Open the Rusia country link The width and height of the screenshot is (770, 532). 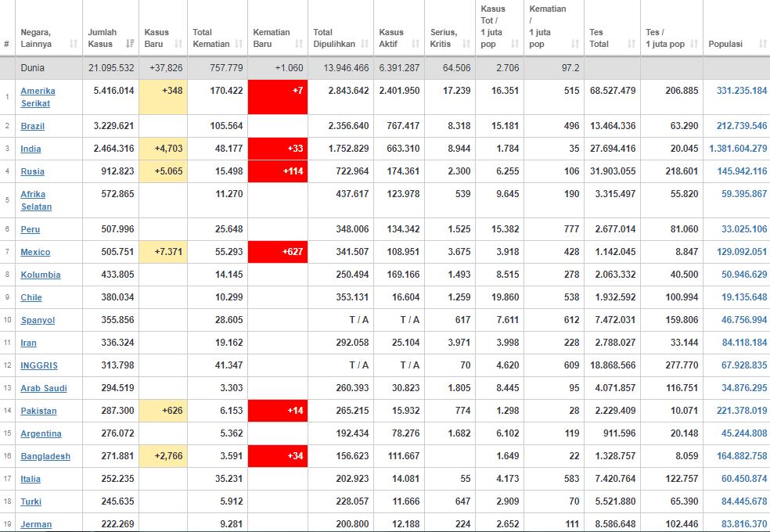point(32,171)
